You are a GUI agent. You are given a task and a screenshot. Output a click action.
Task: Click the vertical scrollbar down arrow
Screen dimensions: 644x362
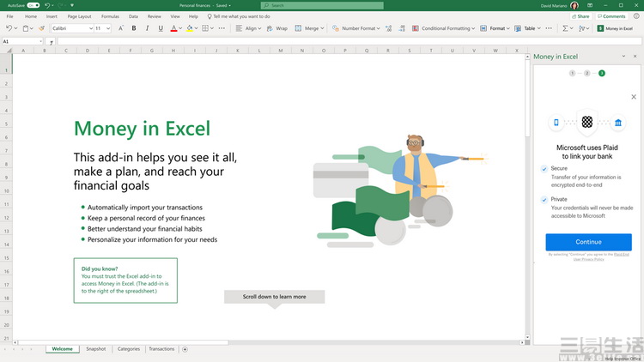(527, 337)
